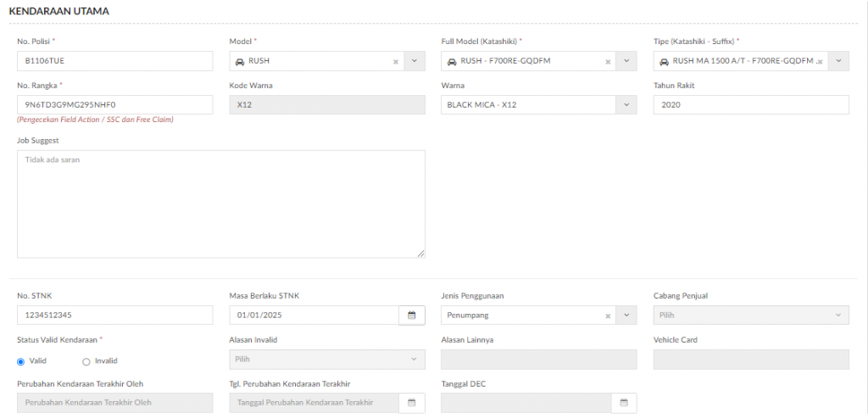Image resolution: width=868 pixels, height=419 pixels.
Task: Open the Warna BLACK MICA dropdown
Action: pyautogui.click(x=538, y=105)
